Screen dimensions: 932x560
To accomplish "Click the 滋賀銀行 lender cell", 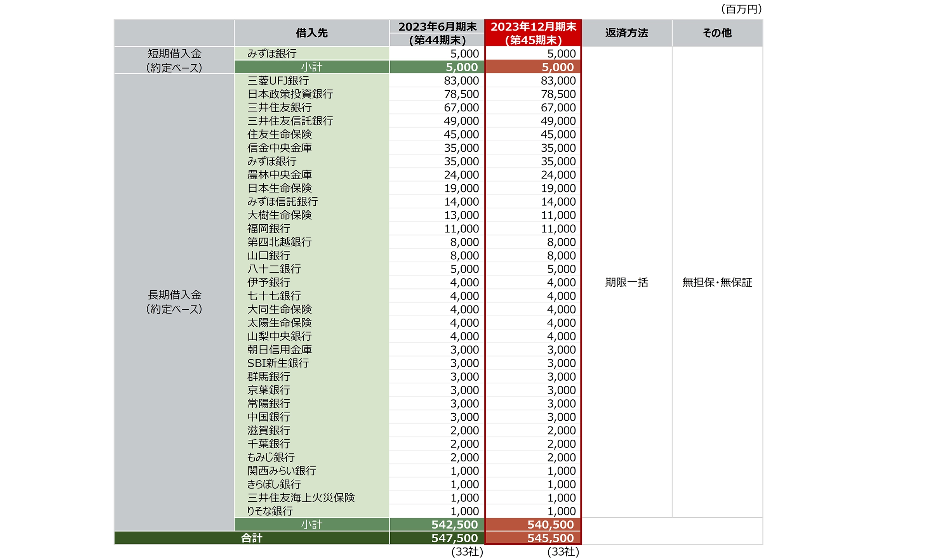I will coord(312,430).
